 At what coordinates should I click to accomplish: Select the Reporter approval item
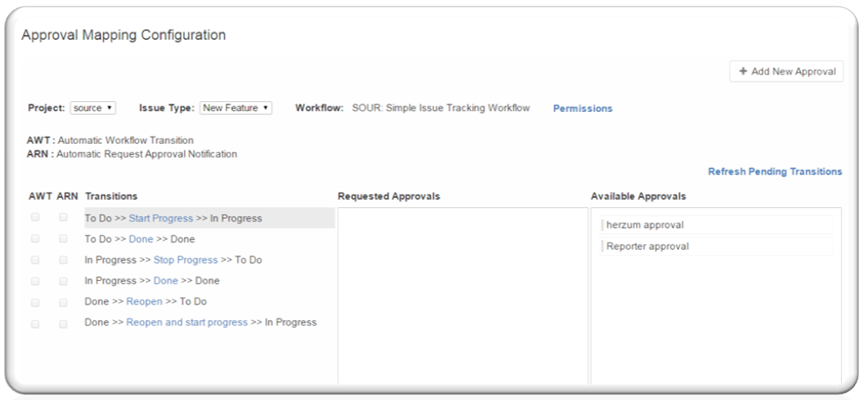point(647,247)
